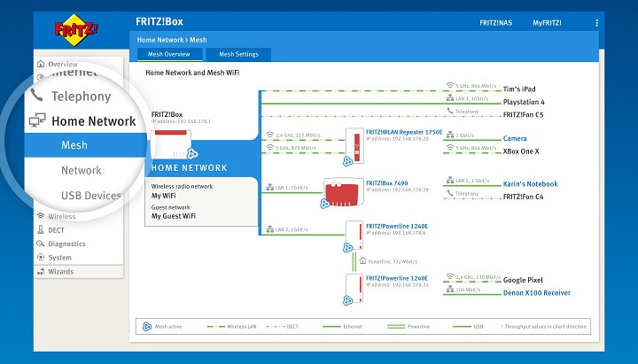This screenshot has height=364, width=638.
Task: Select Home Network in the magnified menu
Action: pyautogui.click(x=94, y=121)
